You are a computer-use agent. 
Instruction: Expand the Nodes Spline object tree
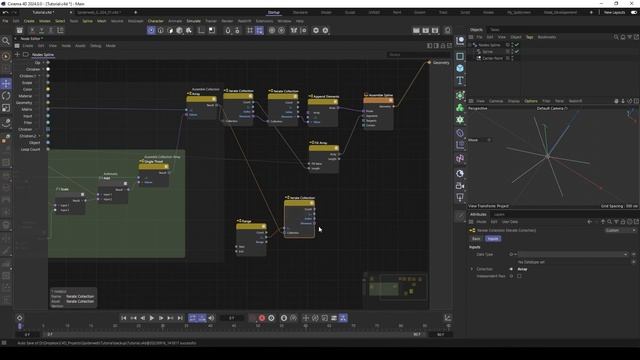[470, 45]
